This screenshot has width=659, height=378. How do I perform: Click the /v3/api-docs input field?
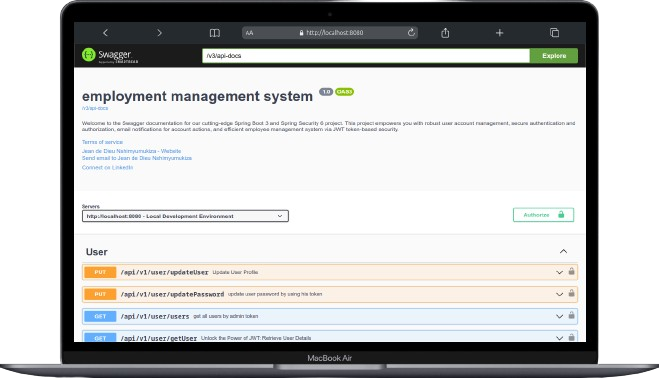click(366, 56)
